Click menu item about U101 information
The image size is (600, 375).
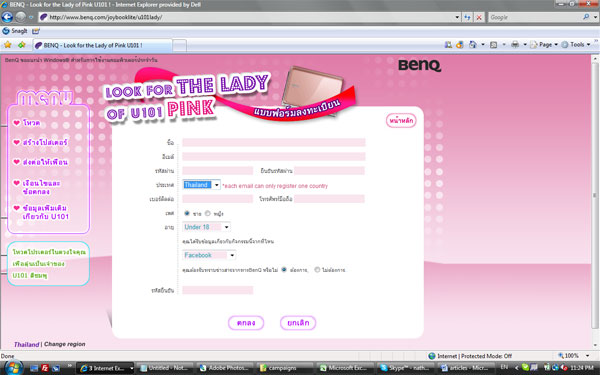pos(41,212)
